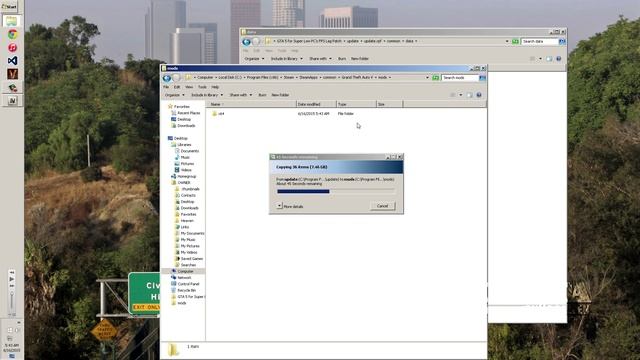The width and height of the screenshot is (640, 360).
Task: Select Favorites in navigation pane
Action: pyautogui.click(x=178, y=107)
